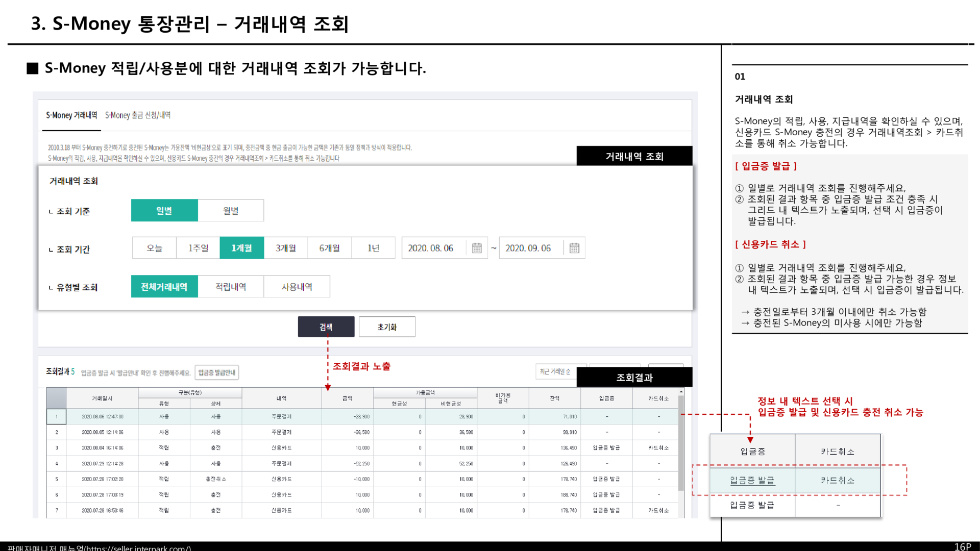This screenshot has height=551, width=980.
Task: Choose the 오늘 period option
Action: pos(154,248)
